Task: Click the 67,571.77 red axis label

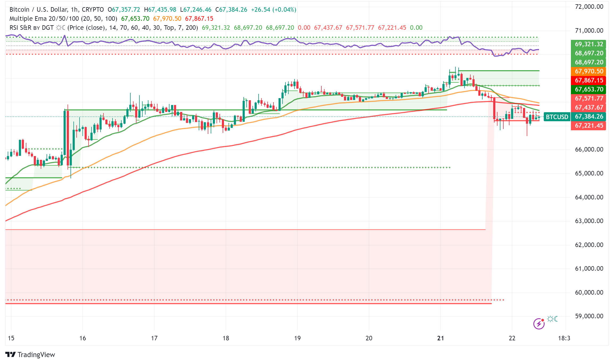Action: coord(589,98)
